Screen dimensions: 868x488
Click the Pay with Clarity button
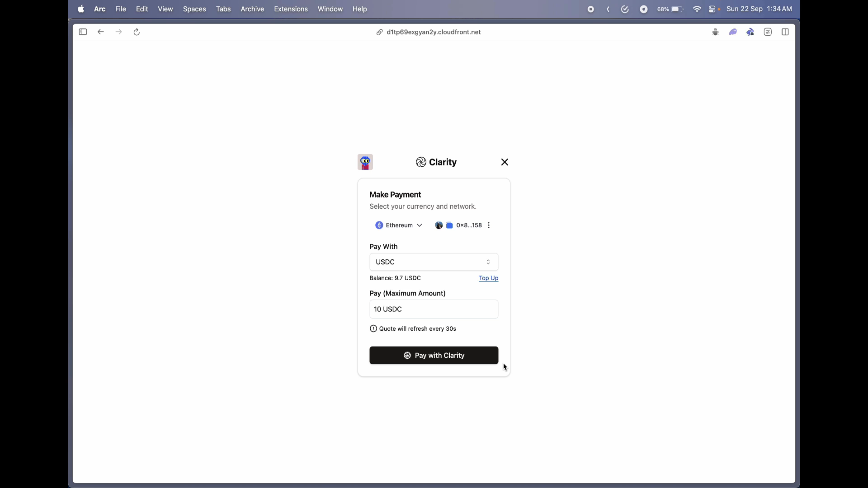pos(434,356)
